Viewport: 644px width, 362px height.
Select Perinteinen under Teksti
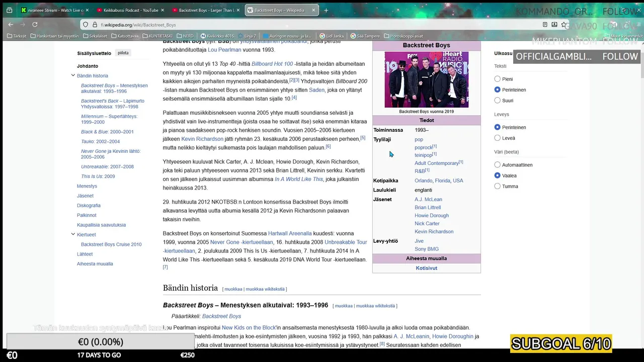coord(497,89)
